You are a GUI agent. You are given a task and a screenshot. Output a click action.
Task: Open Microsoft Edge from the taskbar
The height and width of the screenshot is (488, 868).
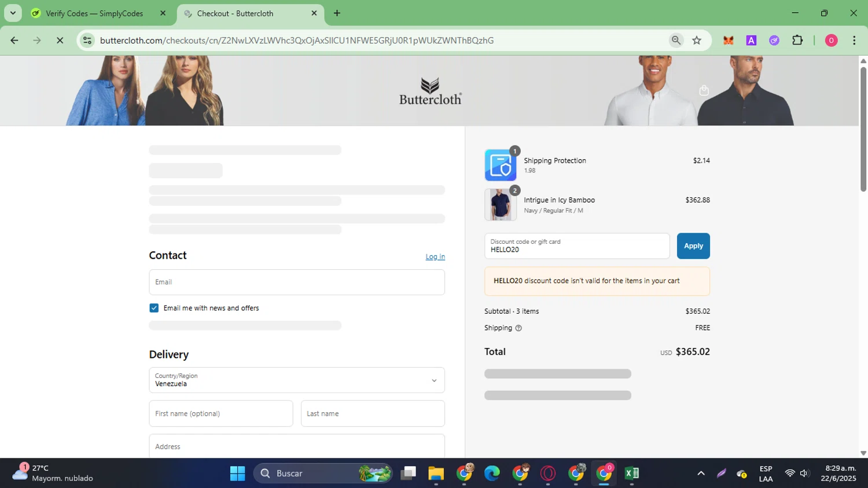click(492, 474)
